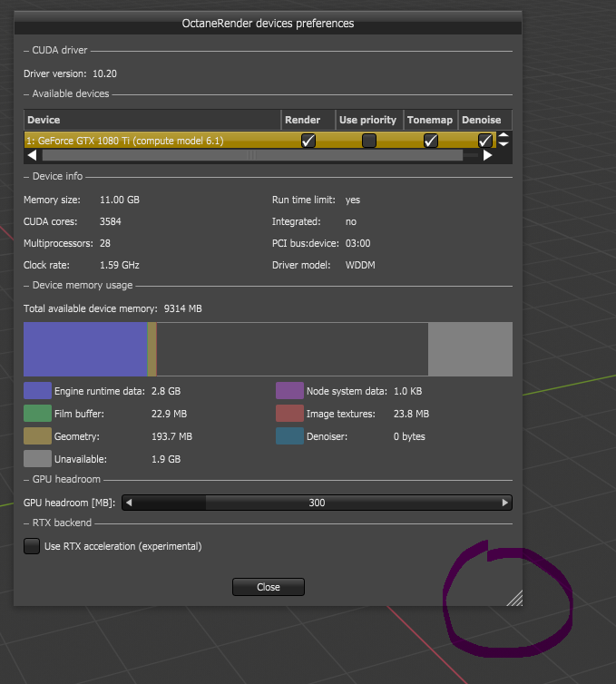Click the Total available device memory 9314 MB text
Image resolution: width=616 pixels, height=684 pixels.
(x=112, y=308)
